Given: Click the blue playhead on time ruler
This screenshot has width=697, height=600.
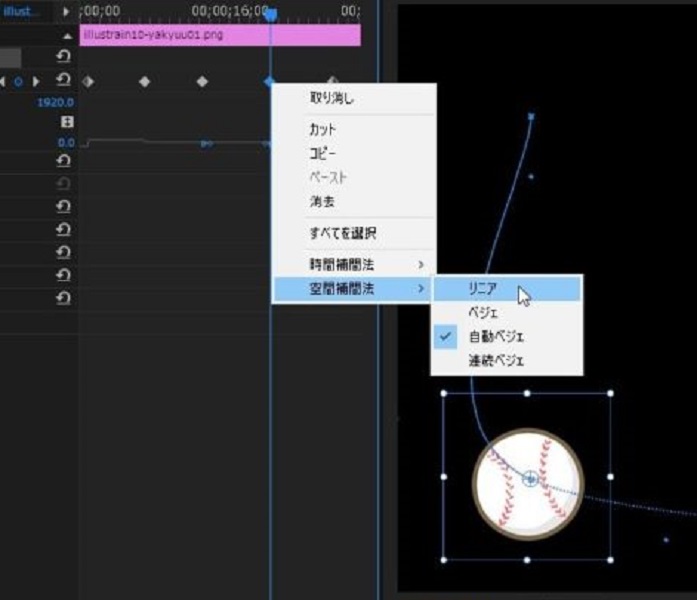Looking at the screenshot, I should [269, 14].
